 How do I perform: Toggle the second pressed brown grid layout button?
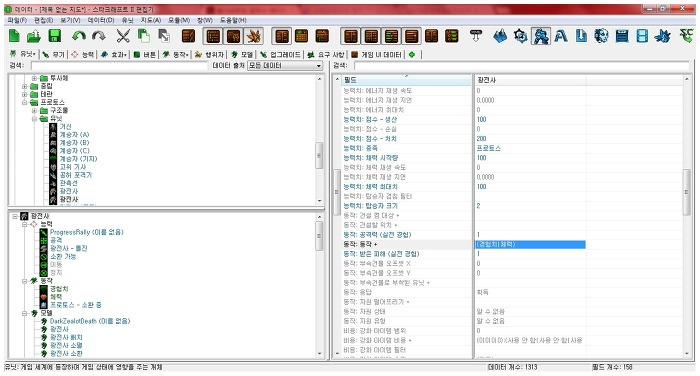[371, 36]
